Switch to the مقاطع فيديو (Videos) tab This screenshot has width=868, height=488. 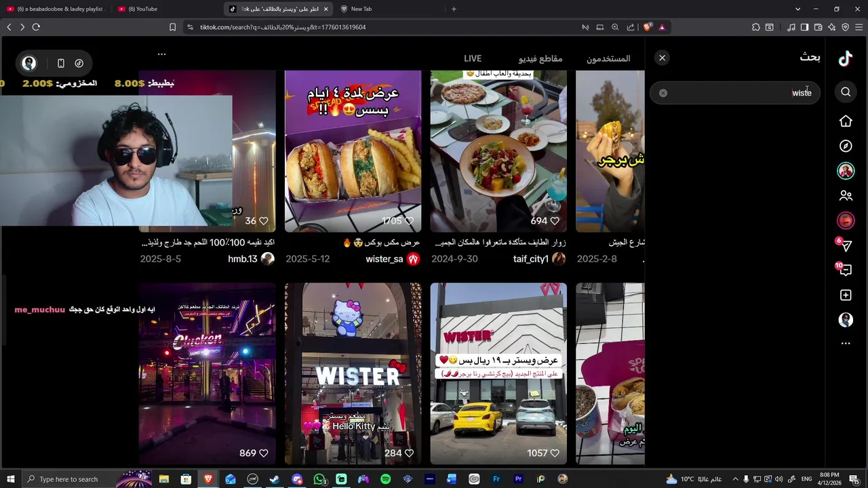[540, 59]
